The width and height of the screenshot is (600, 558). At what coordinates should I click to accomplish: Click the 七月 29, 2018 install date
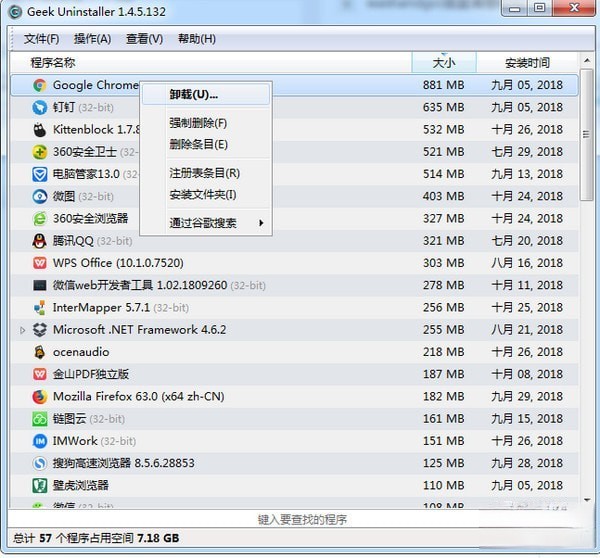point(527,152)
